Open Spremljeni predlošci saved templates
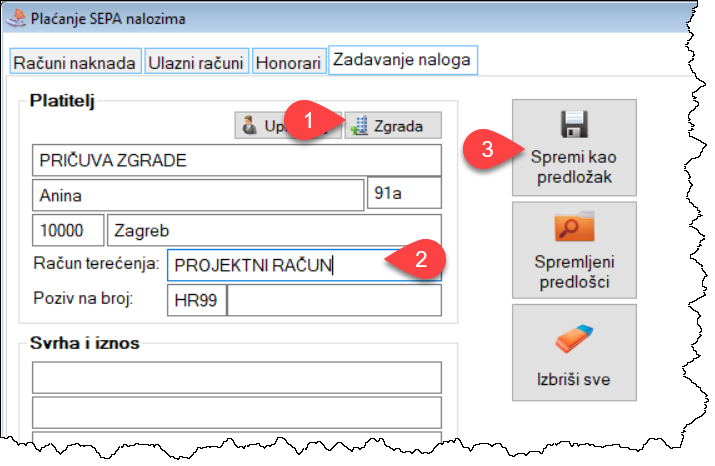This screenshot has height=466, width=715. 574,250
